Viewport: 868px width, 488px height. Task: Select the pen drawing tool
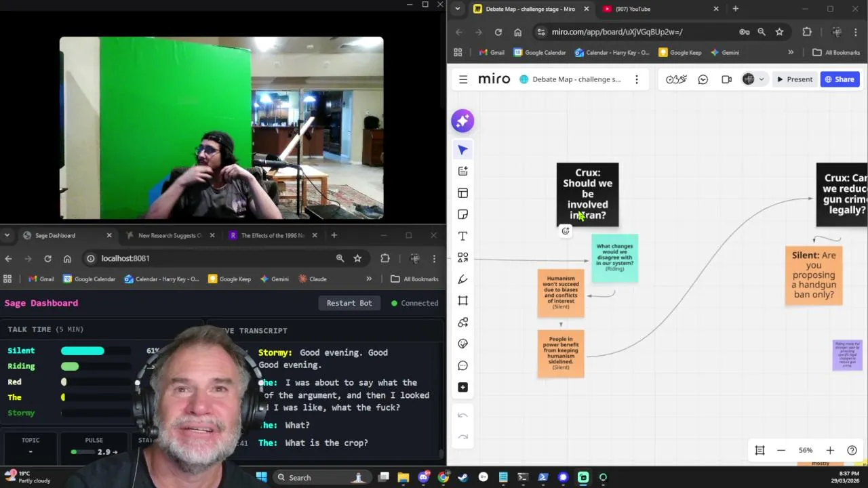click(x=462, y=279)
